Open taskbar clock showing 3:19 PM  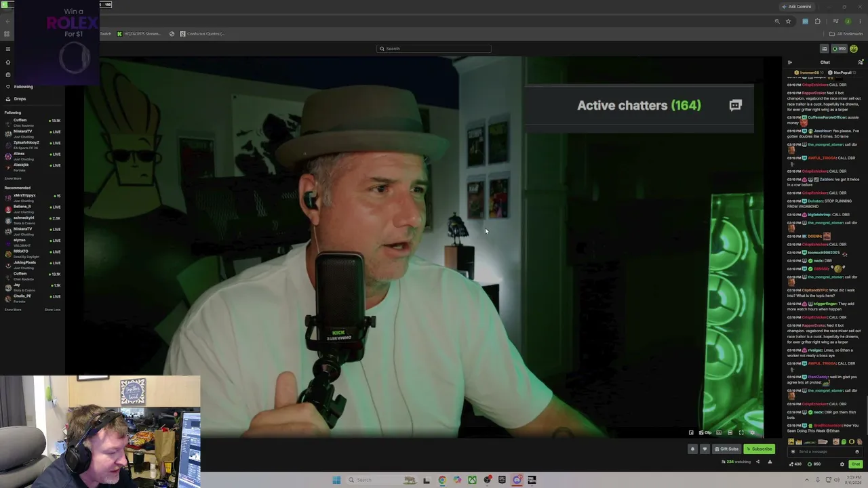click(853, 480)
